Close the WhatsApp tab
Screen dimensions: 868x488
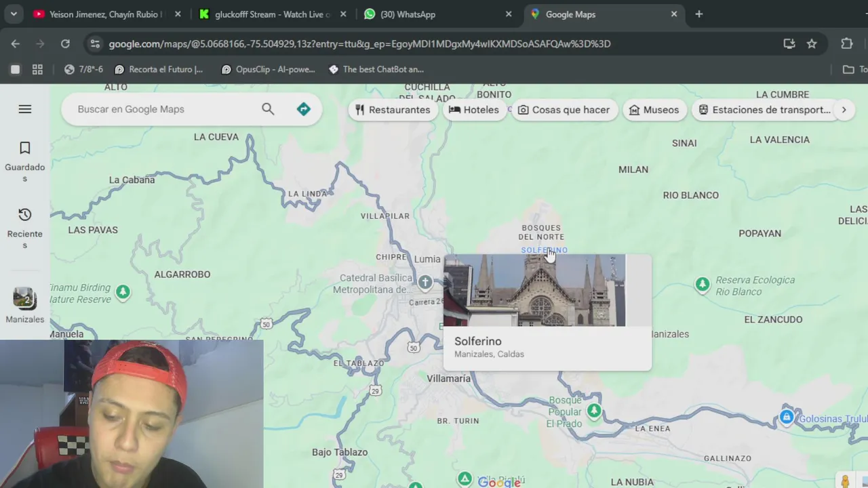pyautogui.click(x=509, y=14)
